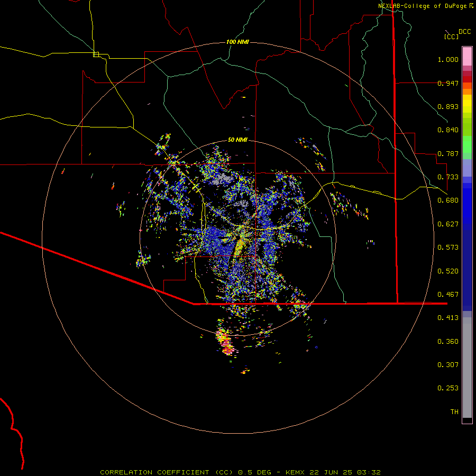The image size is (476, 476).
Task: Click the pink-yellow echo cluster below 50 NMI ring
Action: 225,342
